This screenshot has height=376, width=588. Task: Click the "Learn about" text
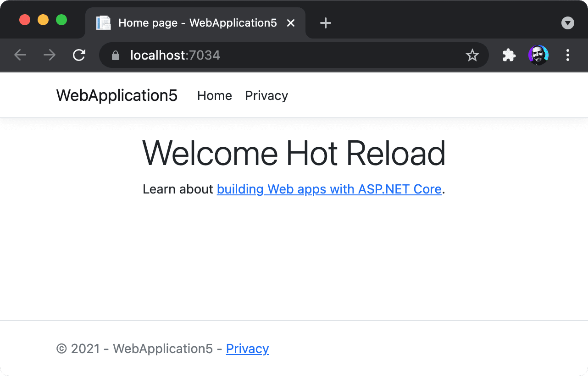(178, 189)
